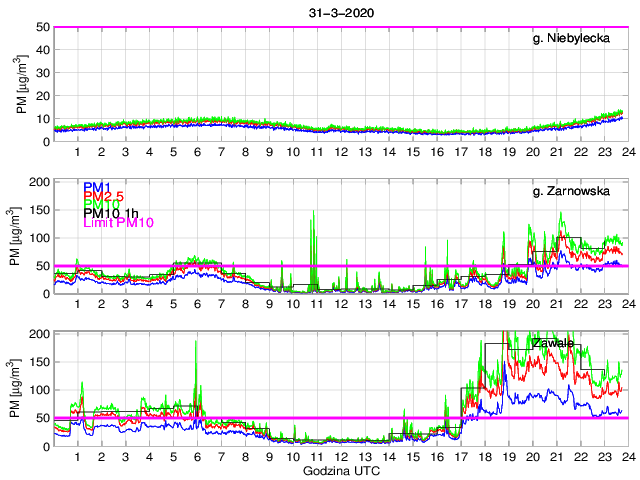Screen dimensions: 640x480
Task: Click the top panel's PM y-axis label
Action: click(x=22, y=84)
